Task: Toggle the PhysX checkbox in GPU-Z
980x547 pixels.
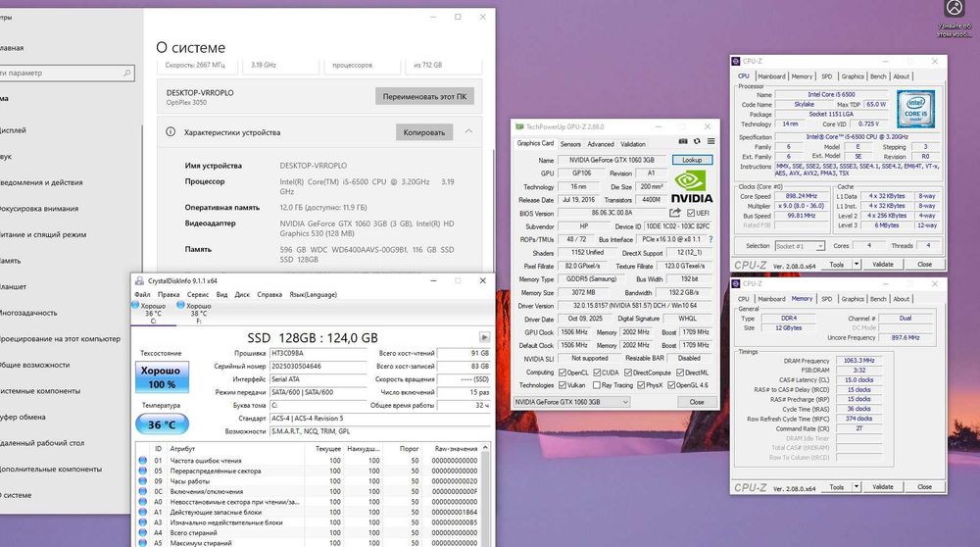Action: point(641,385)
